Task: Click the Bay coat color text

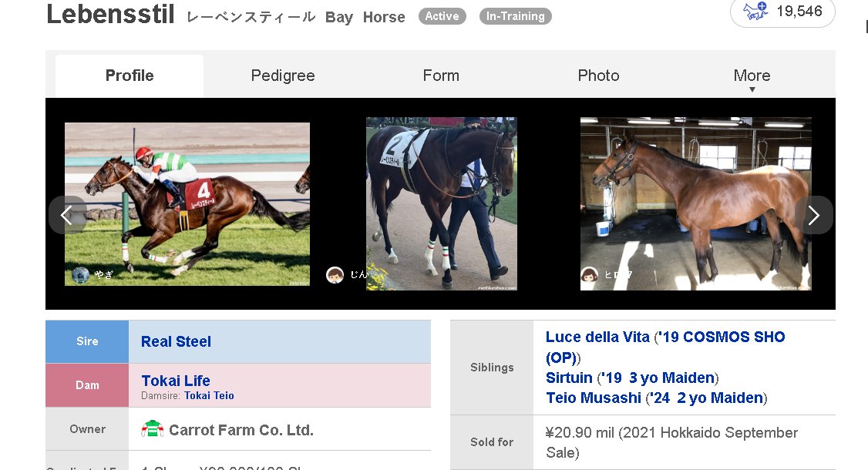Action: [x=338, y=17]
